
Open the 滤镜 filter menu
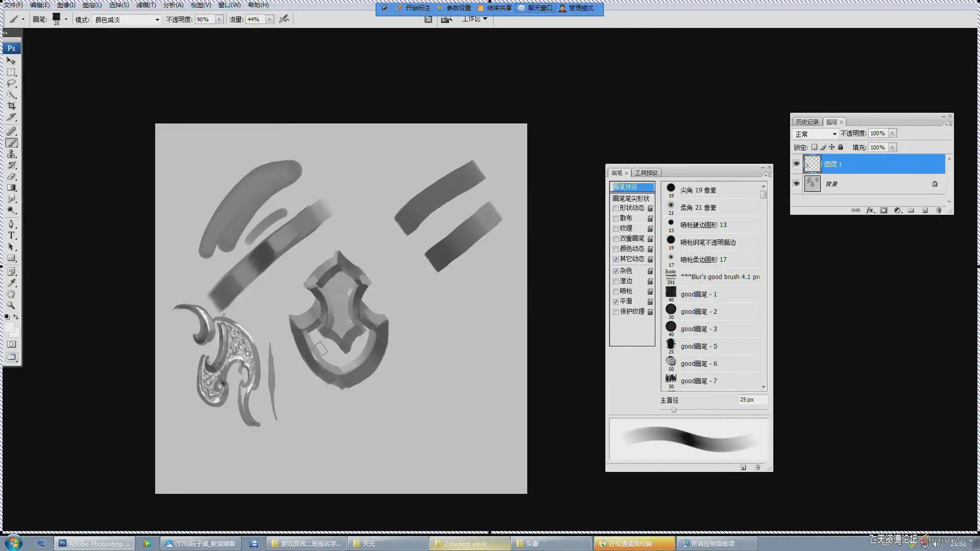click(x=146, y=5)
